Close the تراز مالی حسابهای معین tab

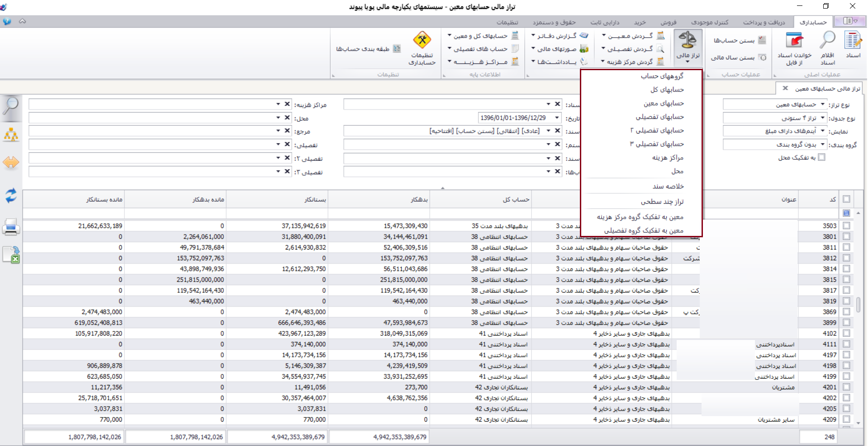pyautogui.click(x=785, y=88)
